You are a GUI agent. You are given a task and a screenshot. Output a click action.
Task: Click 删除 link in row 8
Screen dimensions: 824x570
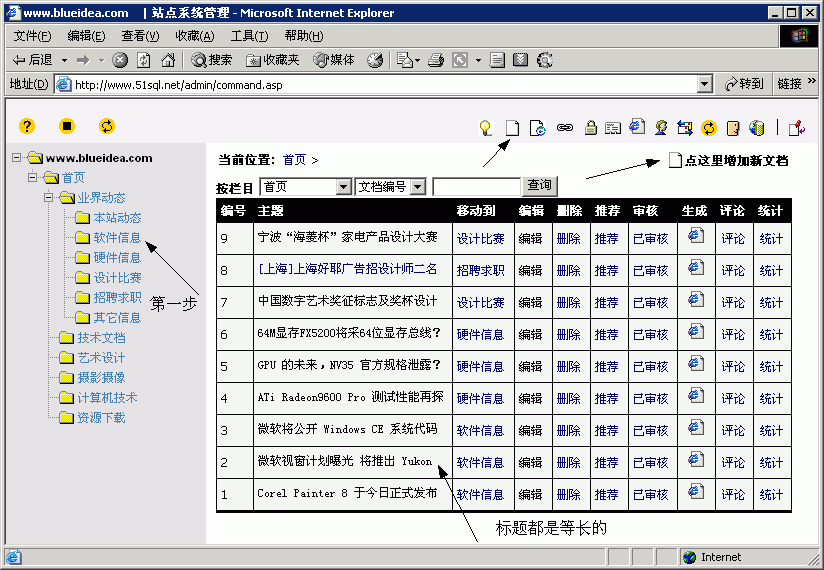[x=569, y=271]
